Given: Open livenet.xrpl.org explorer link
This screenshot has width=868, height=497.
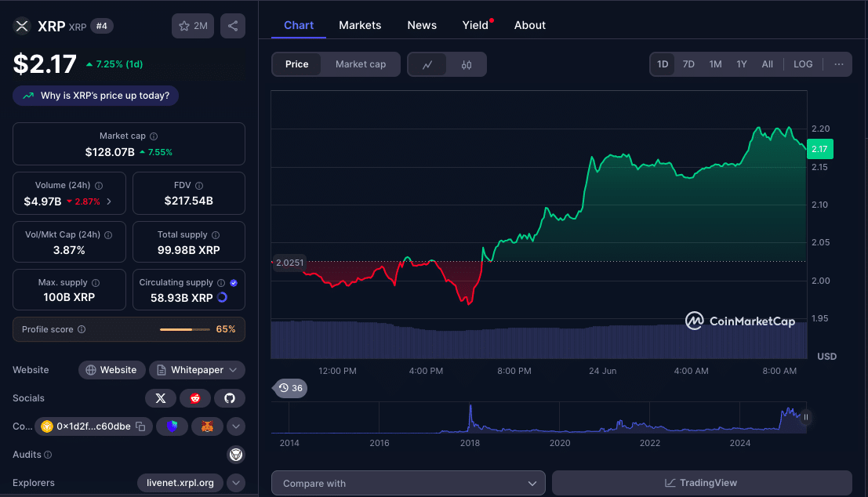Looking at the screenshot, I should pos(180,483).
